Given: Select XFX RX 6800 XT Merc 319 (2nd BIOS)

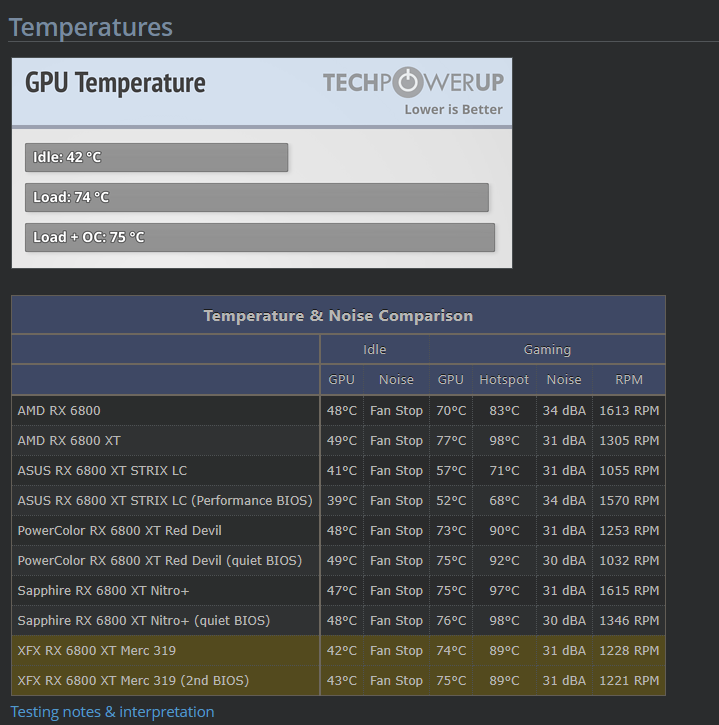Looking at the screenshot, I should (133, 681).
